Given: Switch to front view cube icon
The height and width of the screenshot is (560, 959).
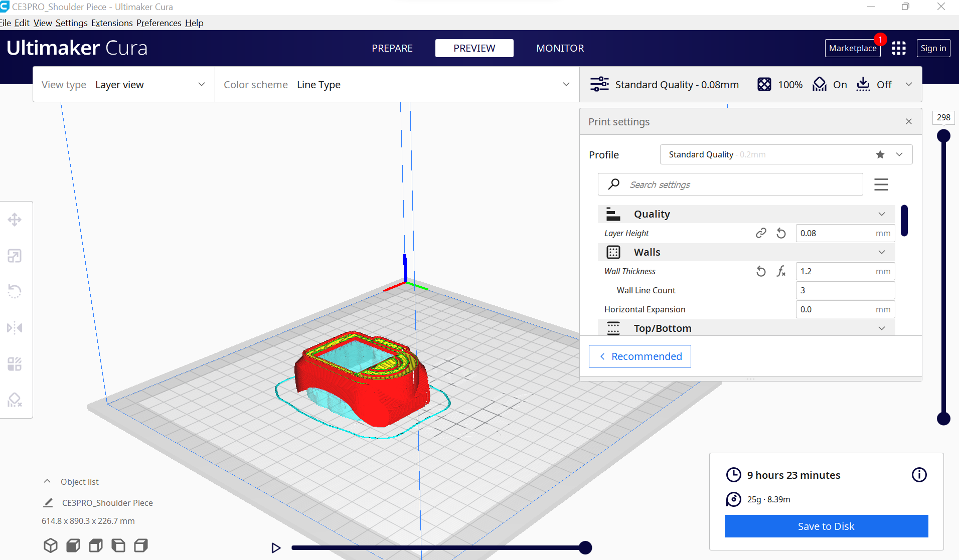Looking at the screenshot, I should coord(73,545).
